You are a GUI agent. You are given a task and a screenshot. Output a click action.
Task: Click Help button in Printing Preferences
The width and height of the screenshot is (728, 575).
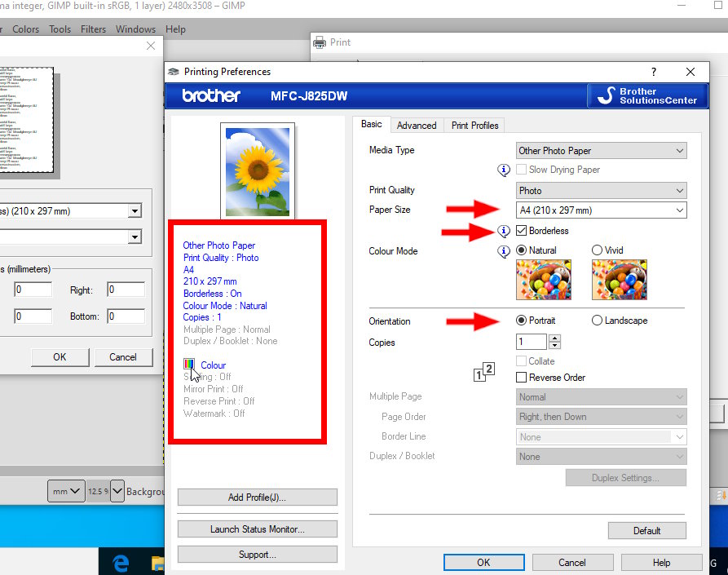[x=661, y=563]
